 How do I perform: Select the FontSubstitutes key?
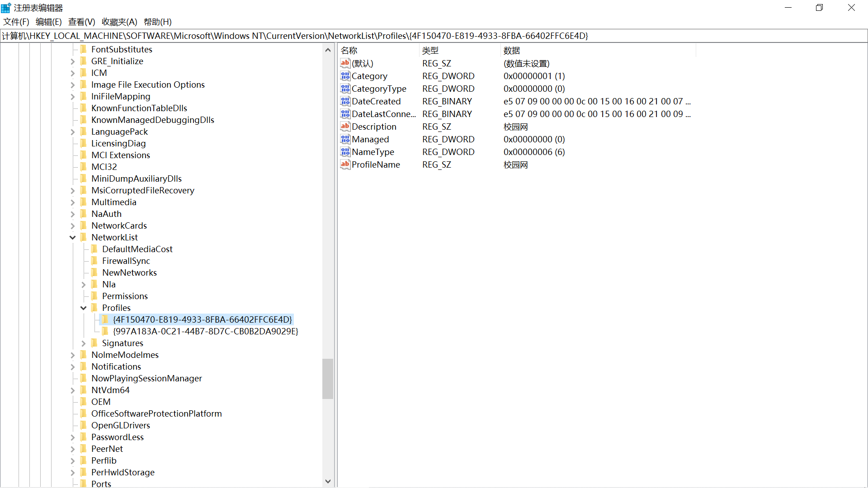click(122, 49)
